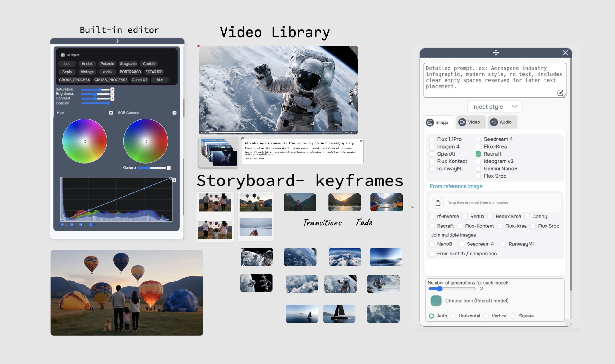Open the Inject style dropdown
The width and height of the screenshot is (615, 364).
pyautogui.click(x=494, y=107)
